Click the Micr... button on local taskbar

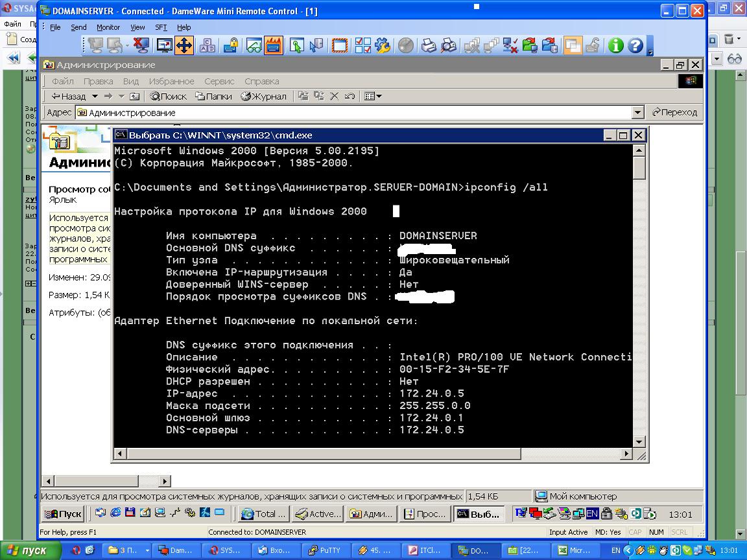576,550
